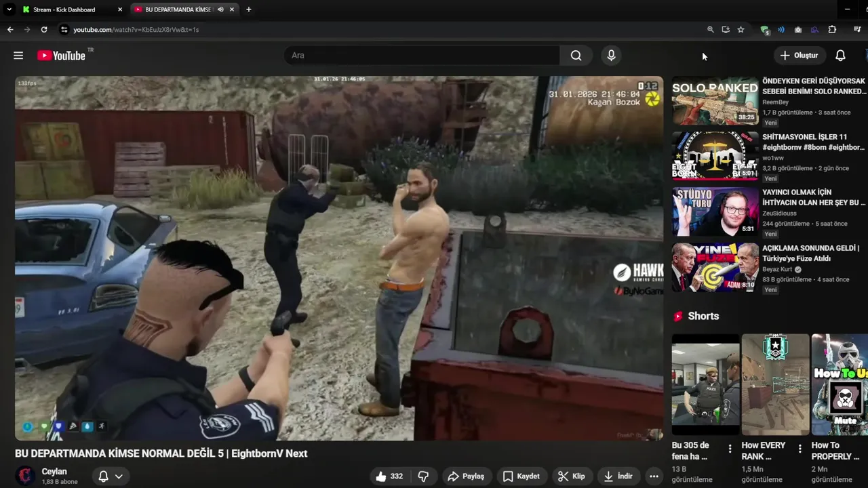The height and width of the screenshot is (488, 868).
Task: Share video using Paylaş button
Action: click(x=466, y=476)
